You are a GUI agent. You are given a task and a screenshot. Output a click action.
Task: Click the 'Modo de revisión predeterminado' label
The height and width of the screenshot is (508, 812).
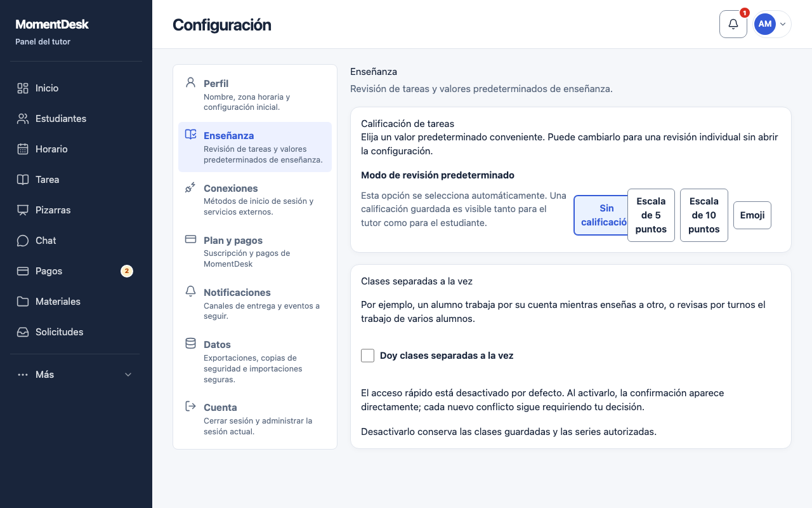pyautogui.click(x=438, y=175)
